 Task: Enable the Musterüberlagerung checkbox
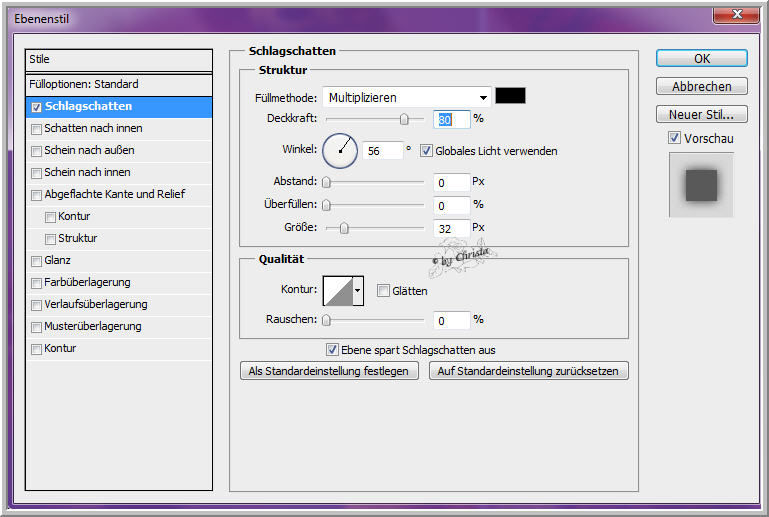click(x=36, y=327)
